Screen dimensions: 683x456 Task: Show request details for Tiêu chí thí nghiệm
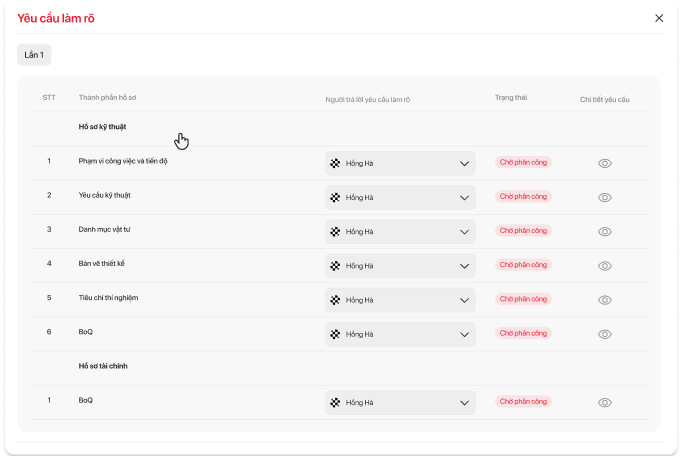click(604, 300)
